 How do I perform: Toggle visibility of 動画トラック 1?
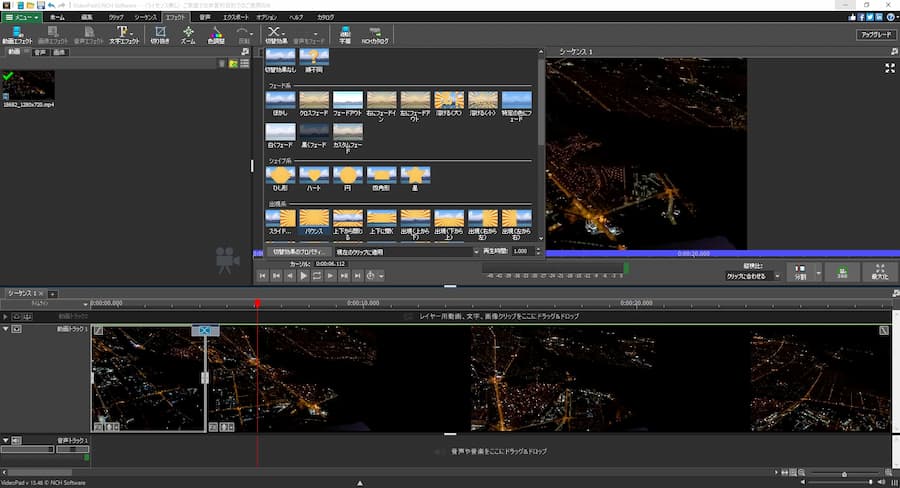16,329
